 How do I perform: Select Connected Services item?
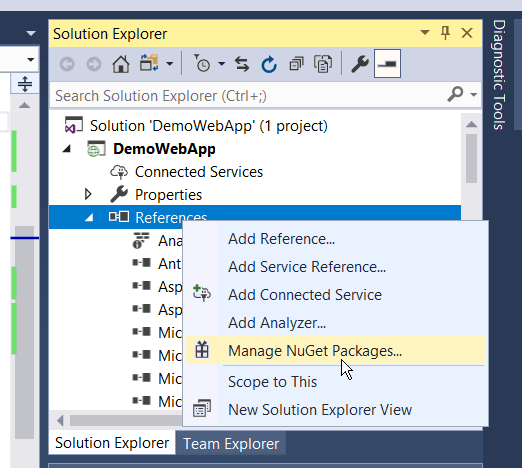click(199, 172)
